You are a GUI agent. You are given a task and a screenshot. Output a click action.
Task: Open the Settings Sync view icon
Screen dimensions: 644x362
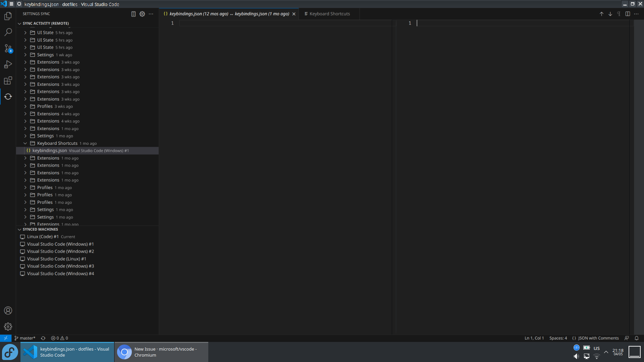[x=8, y=97]
